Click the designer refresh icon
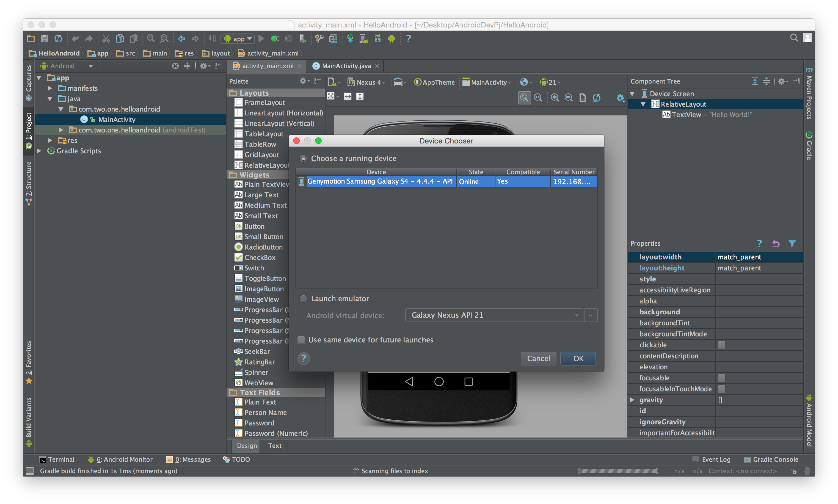The image size is (838, 504). tap(597, 98)
